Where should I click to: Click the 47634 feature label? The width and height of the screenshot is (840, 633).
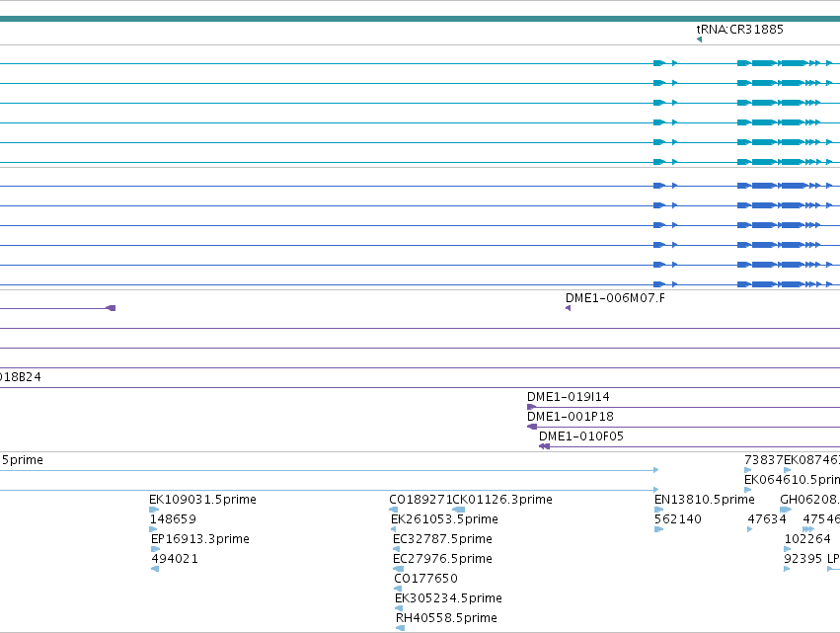767,519
